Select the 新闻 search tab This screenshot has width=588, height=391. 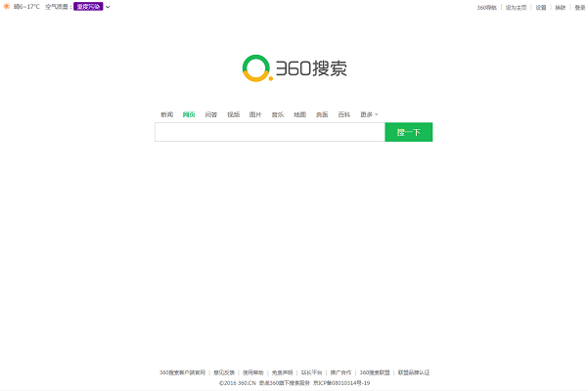tap(167, 114)
